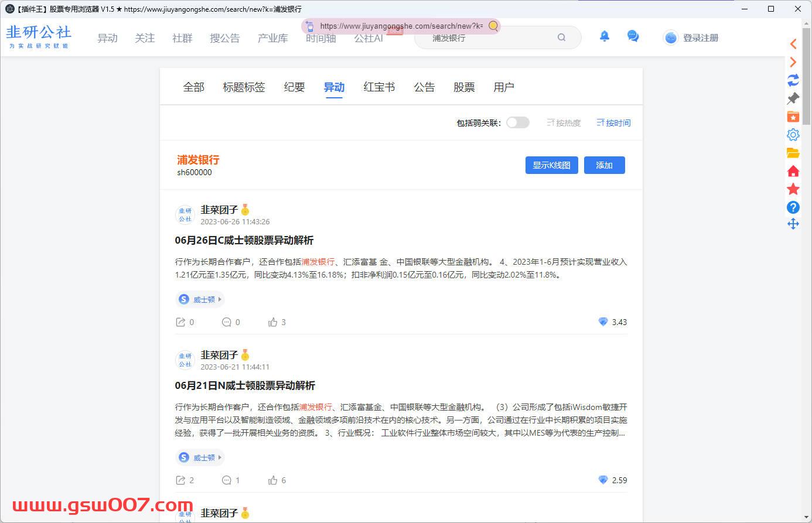This screenshot has height=523, width=812.
Task: Switch to the 股票 tab
Action: 464,87
